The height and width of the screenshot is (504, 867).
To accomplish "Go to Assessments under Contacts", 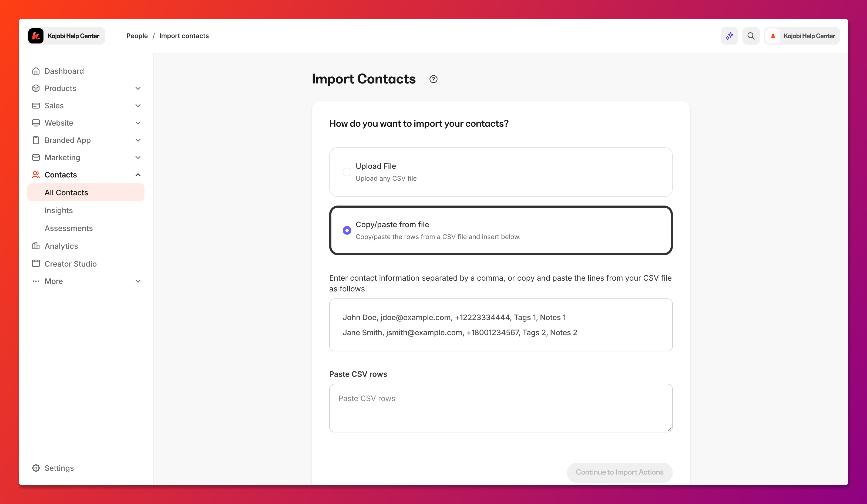I will tap(86, 228).
